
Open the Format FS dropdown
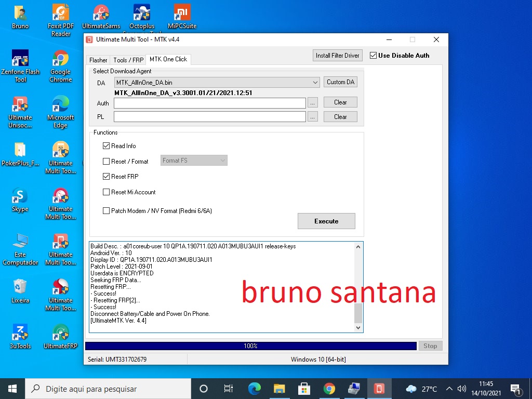[194, 161]
